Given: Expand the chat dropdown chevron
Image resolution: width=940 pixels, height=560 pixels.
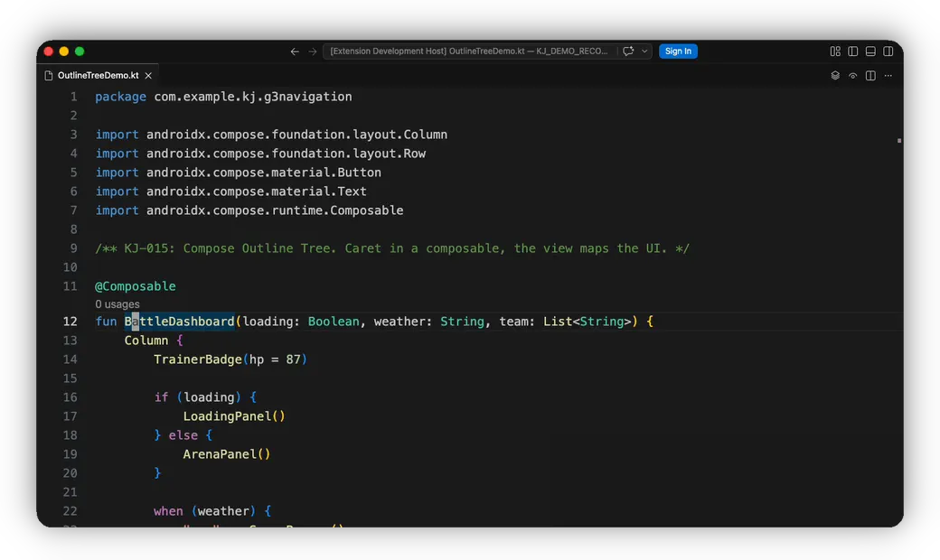Looking at the screenshot, I should pos(644,51).
